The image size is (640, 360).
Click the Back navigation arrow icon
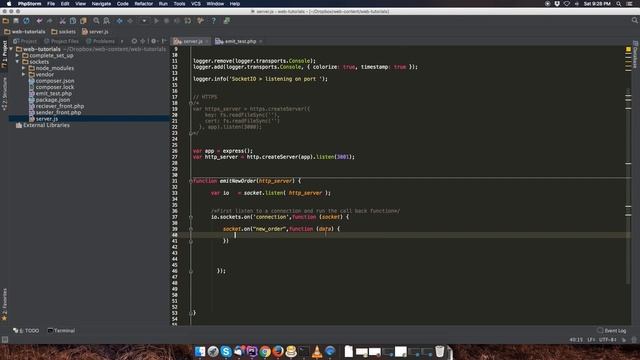120,21
